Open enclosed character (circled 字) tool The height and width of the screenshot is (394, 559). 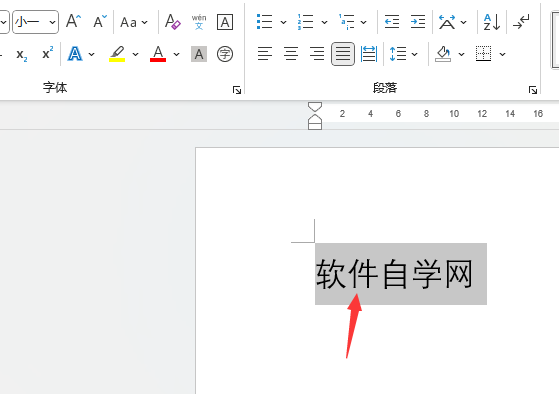coord(225,54)
